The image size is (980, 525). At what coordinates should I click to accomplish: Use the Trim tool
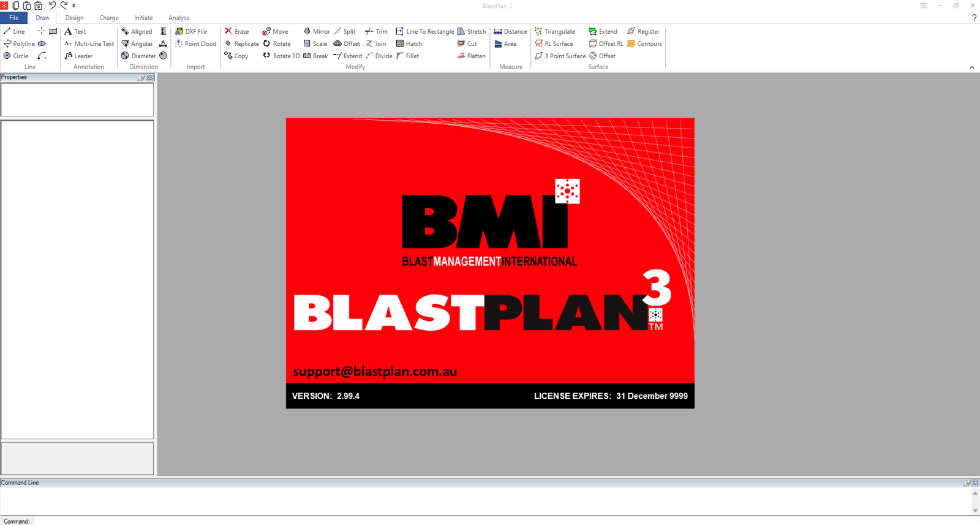point(377,31)
